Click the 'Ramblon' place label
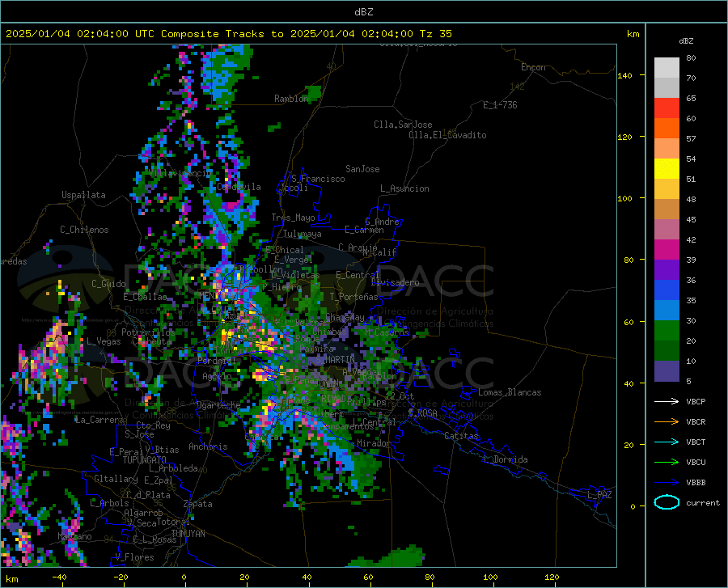The width and height of the screenshot is (728, 588). (x=291, y=99)
